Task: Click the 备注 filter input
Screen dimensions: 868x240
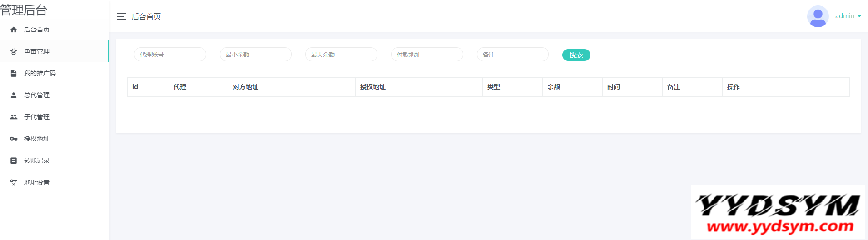Action: point(512,55)
